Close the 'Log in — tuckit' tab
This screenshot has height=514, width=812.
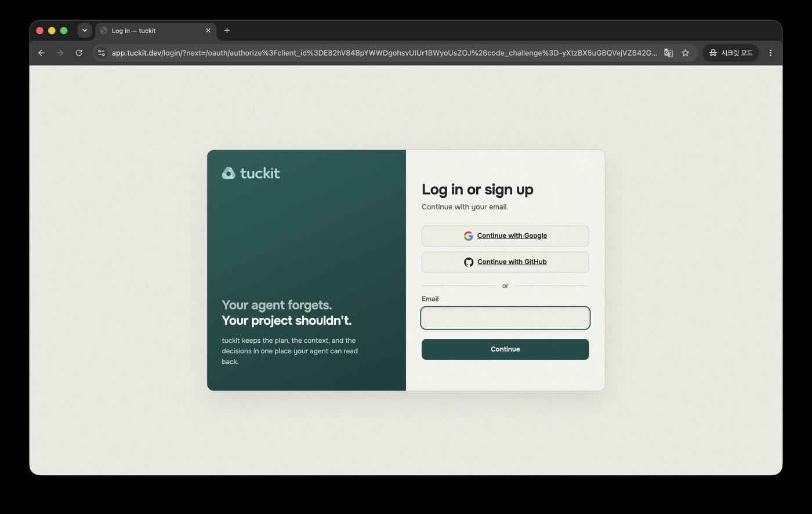click(208, 31)
